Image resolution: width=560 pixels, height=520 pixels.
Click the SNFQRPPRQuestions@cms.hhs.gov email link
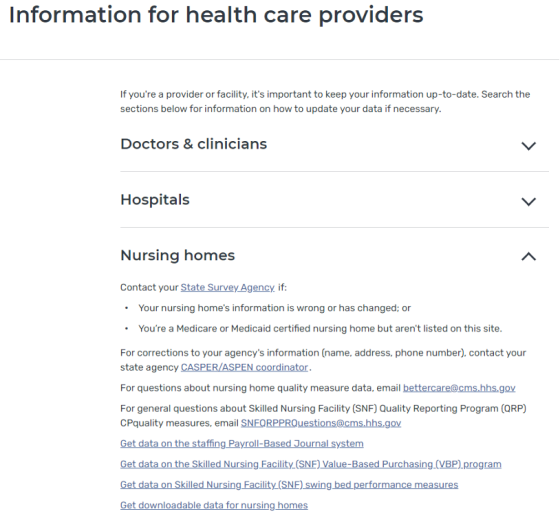click(x=321, y=423)
